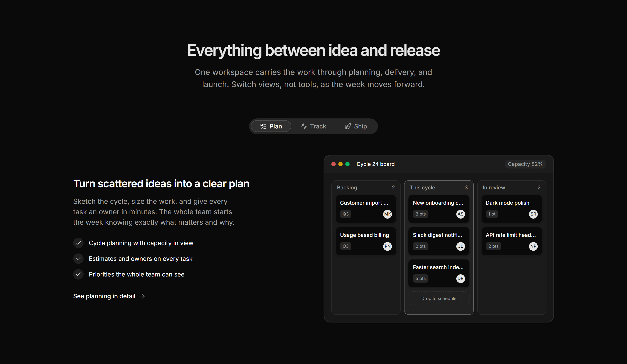This screenshot has height=364, width=627.
Task: Click the Q3 tag on Usage based billing
Action: coord(346,246)
